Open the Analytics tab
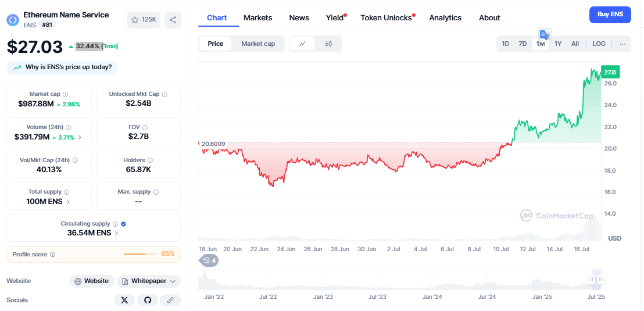 point(445,17)
